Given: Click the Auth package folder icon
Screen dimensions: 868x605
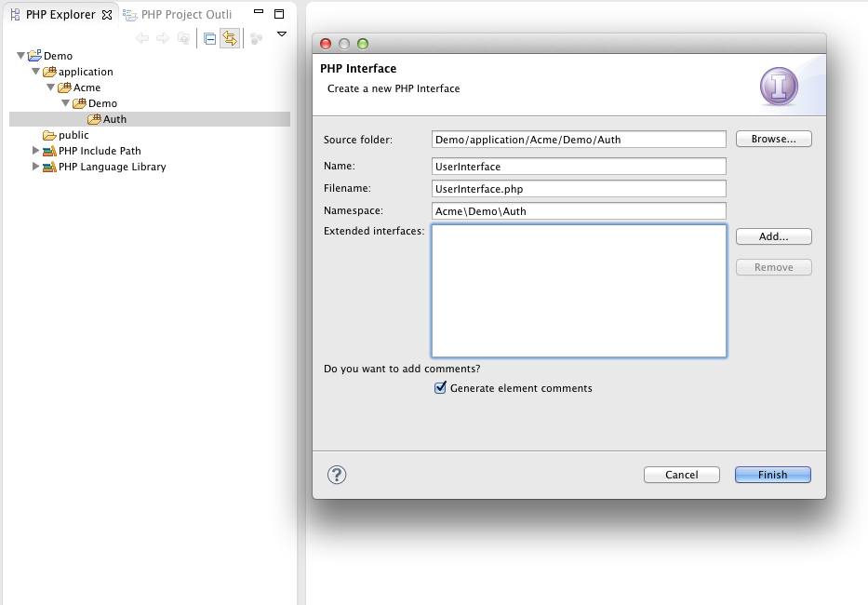Looking at the screenshot, I should pyautogui.click(x=95, y=119).
